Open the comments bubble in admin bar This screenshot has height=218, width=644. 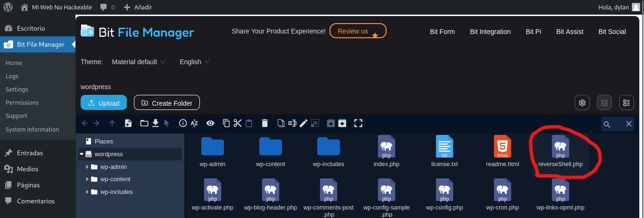107,7
